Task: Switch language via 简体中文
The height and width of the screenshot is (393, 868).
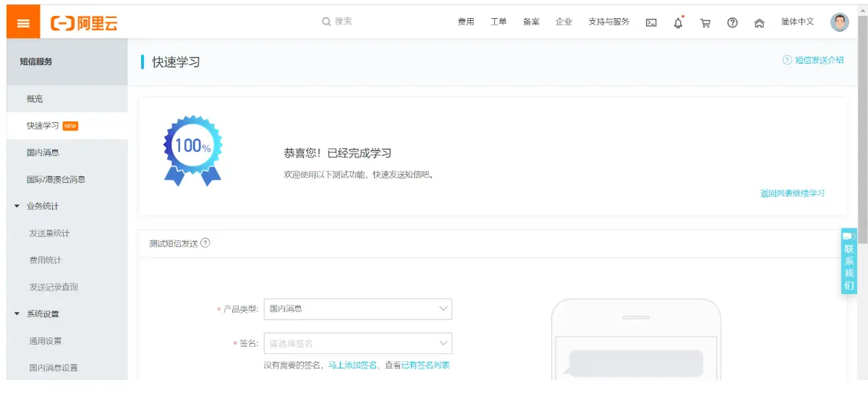Action: point(797,22)
